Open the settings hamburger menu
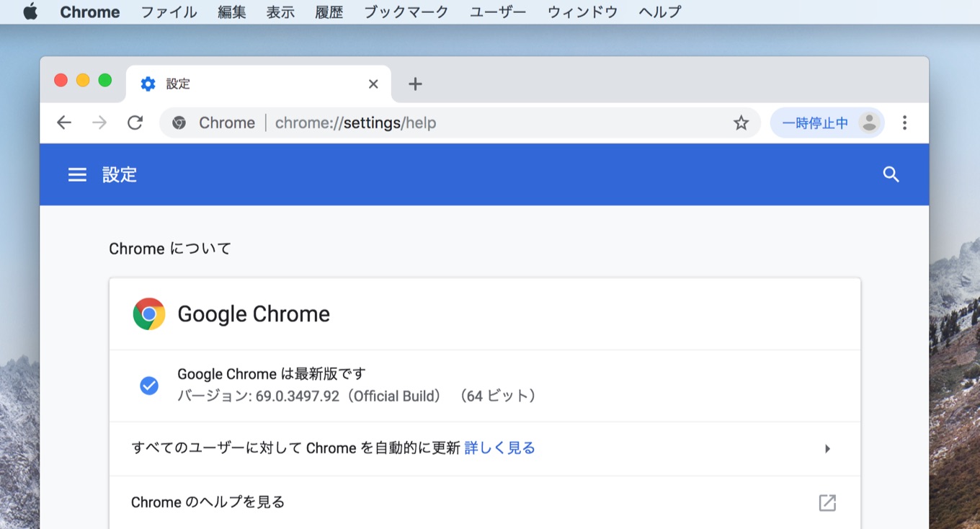The image size is (980, 529). 77,174
